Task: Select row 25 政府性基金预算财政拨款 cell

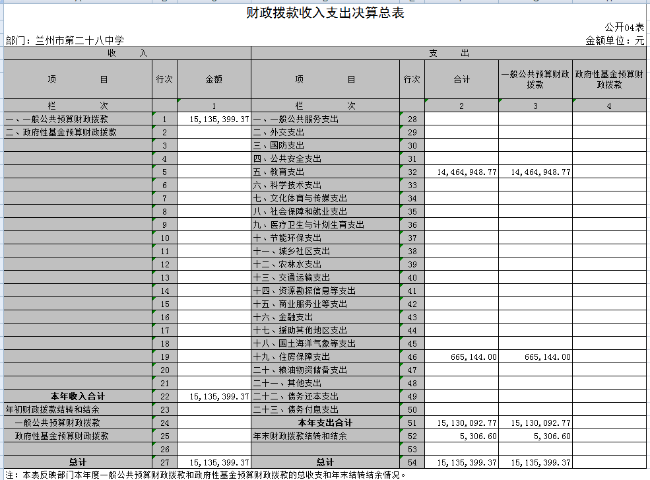Action: (78, 436)
